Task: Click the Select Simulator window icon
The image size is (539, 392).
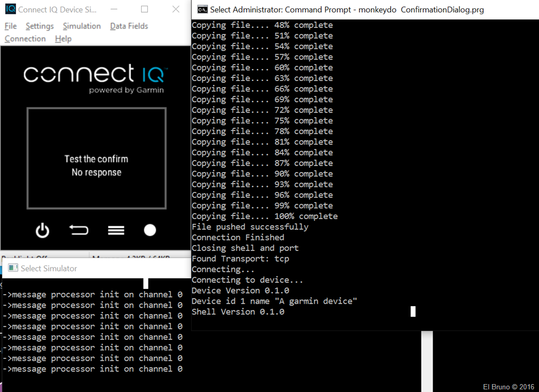Action: tap(13, 268)
